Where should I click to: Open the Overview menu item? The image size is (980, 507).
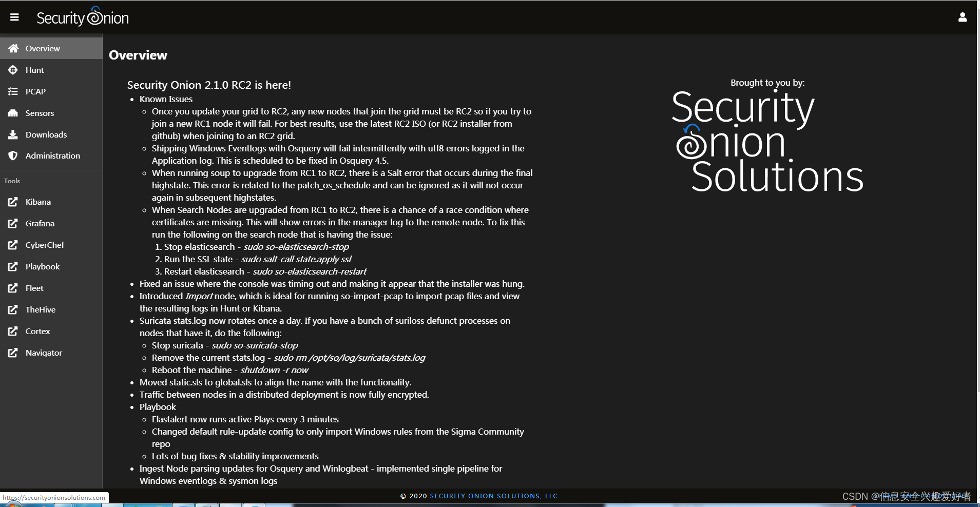click(x=51, y=48)
